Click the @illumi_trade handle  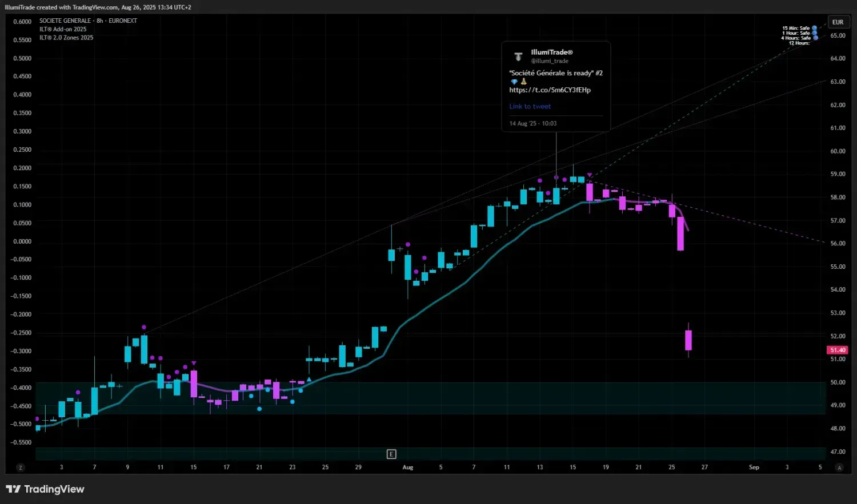(x=550, y=61)
